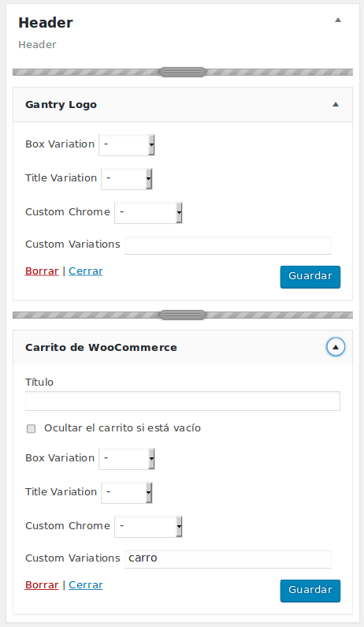Screen dimensions: 364x627
Task: Toggle Ocultar el carrito si está vacío checkbox
Action: [x=32, y=429]
